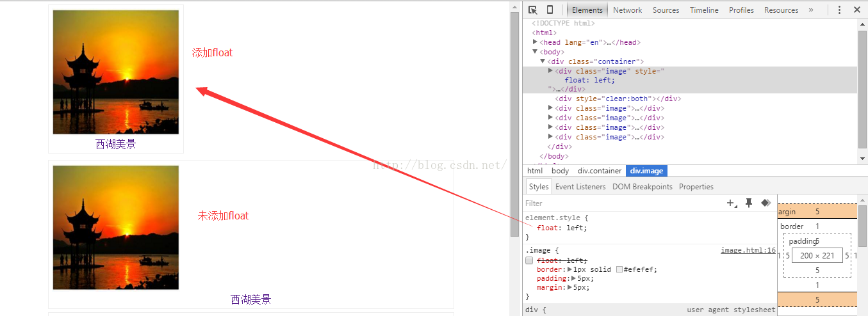This screenshot has width=868, height=316.
Task: Activate the inspect element picker icon
Action: pos(533,10)
